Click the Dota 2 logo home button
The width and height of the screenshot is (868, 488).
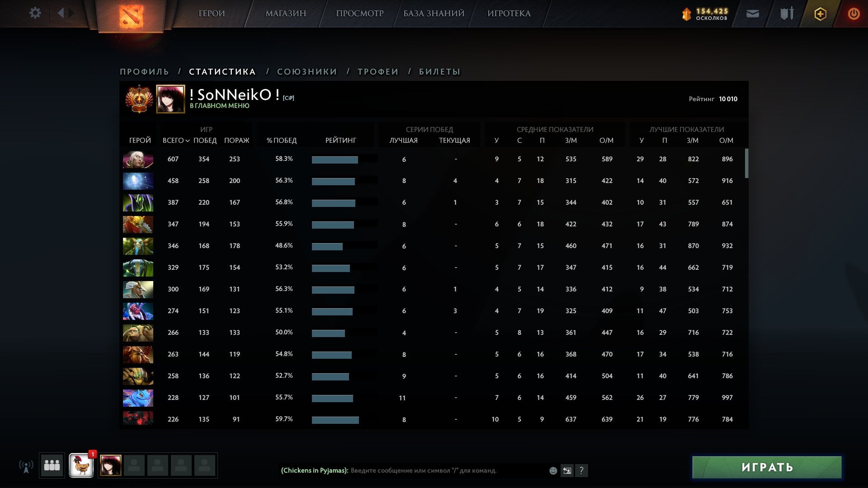[131, 16]
